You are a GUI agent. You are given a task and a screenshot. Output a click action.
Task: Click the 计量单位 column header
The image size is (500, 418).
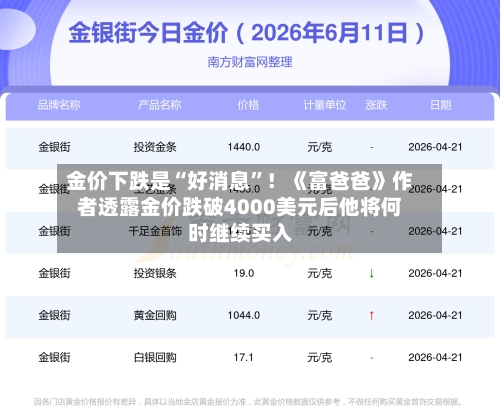point(324,105)
